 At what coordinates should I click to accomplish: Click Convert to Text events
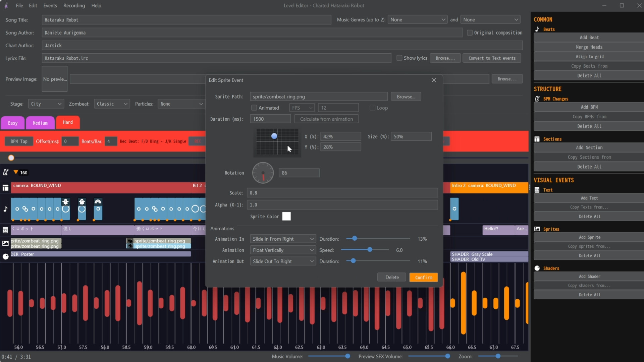[x=492, y=58]
